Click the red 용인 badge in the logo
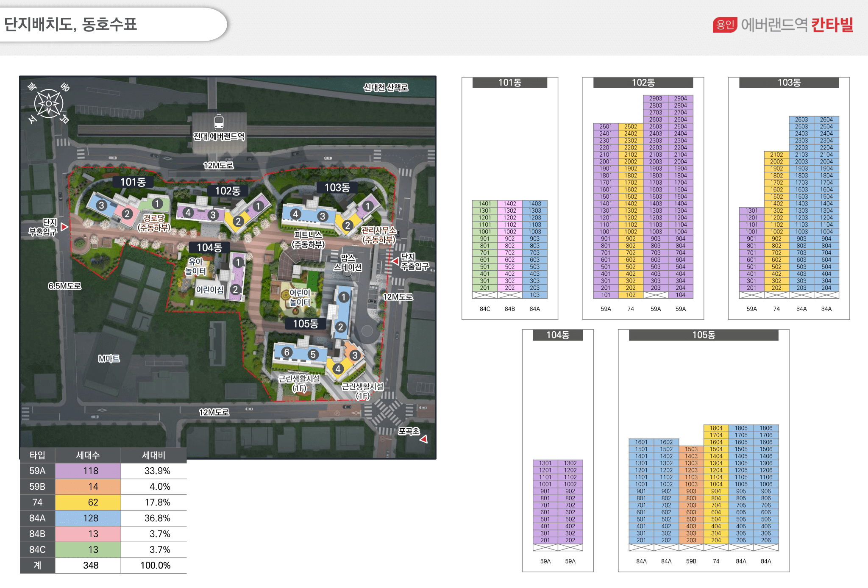The width and height of the screenshot is (868, 588). click(x=725, y=25)
